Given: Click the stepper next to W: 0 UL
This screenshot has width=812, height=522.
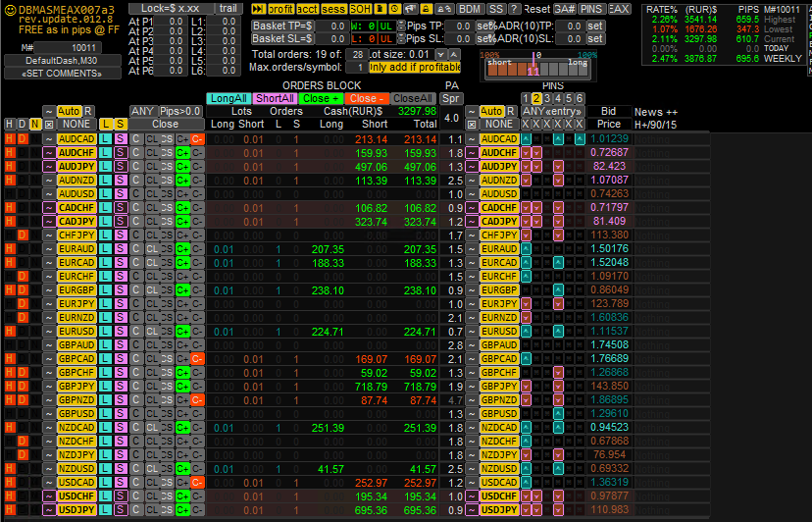Looking at the screenshot, I should click(x=401, y=26).
